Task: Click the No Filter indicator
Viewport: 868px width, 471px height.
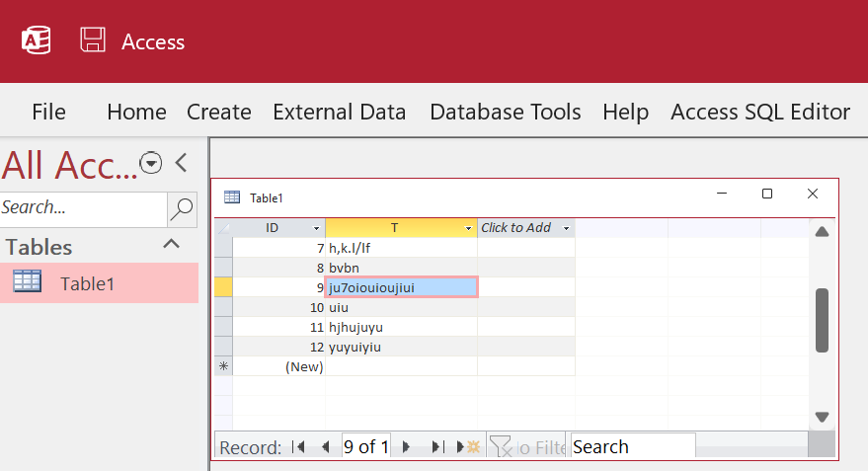Action: tap(526, 446)
